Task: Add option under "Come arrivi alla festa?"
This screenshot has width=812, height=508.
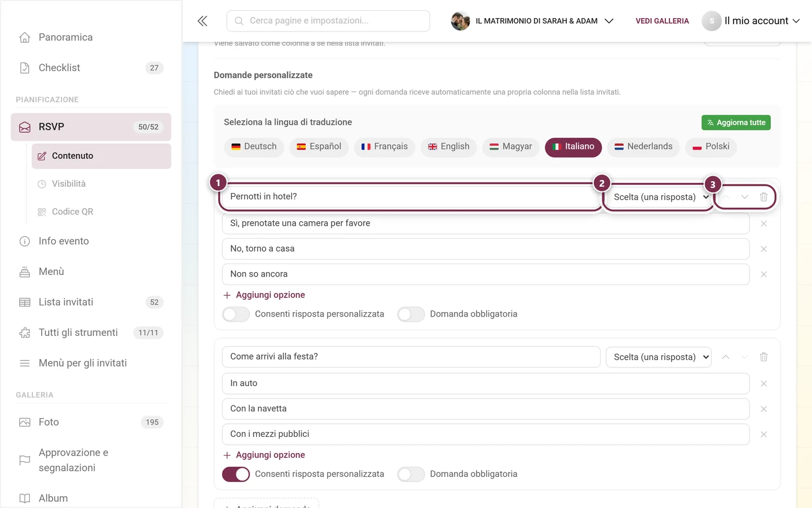Action: pyautogui.click(x=264, y=455)
